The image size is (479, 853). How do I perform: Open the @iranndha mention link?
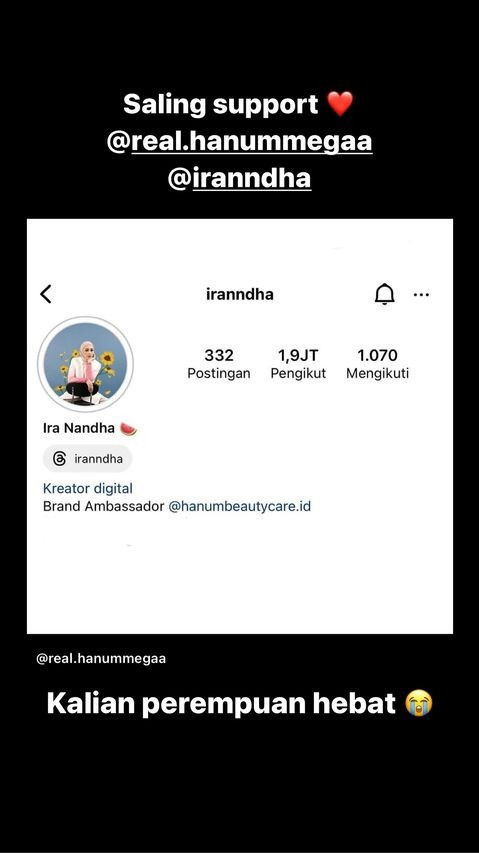point(239,178)
